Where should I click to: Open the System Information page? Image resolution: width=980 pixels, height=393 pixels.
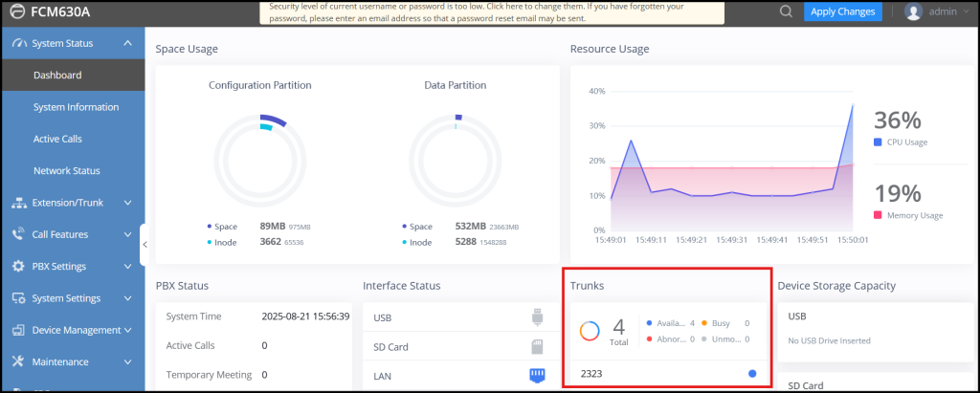pos(76,107)
